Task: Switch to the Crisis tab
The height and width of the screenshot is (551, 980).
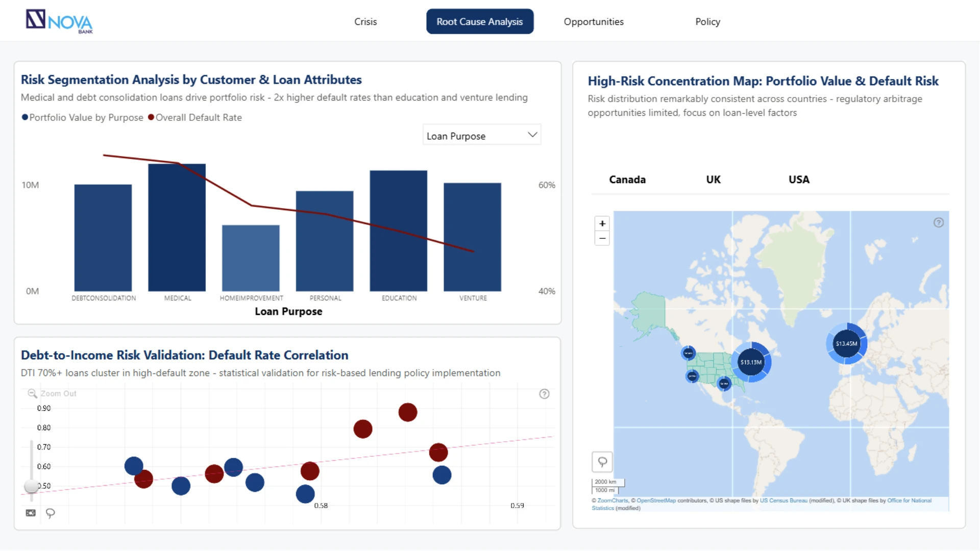Action: pos(365,21)
